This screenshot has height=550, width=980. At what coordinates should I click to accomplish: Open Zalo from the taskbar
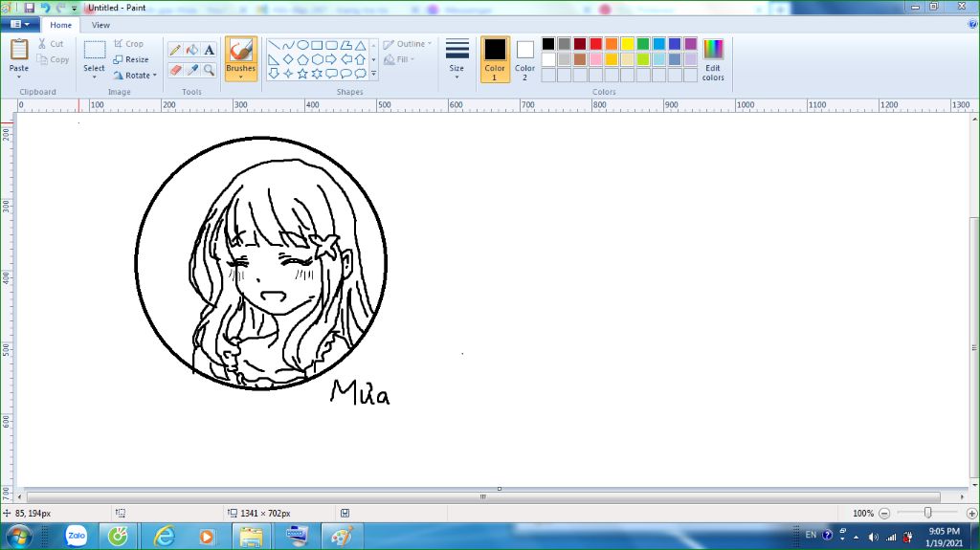coord(77,536)
